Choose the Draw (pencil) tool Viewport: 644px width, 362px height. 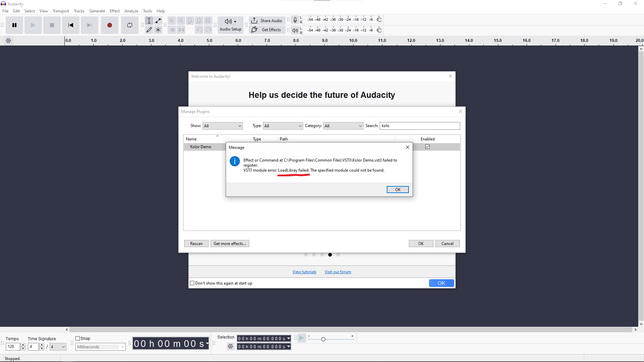149,30
